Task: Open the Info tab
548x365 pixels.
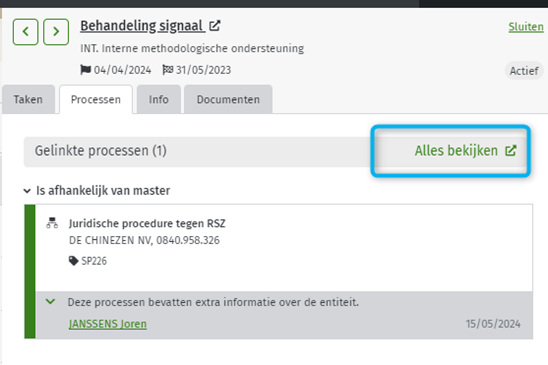Action: click(159, 99)
